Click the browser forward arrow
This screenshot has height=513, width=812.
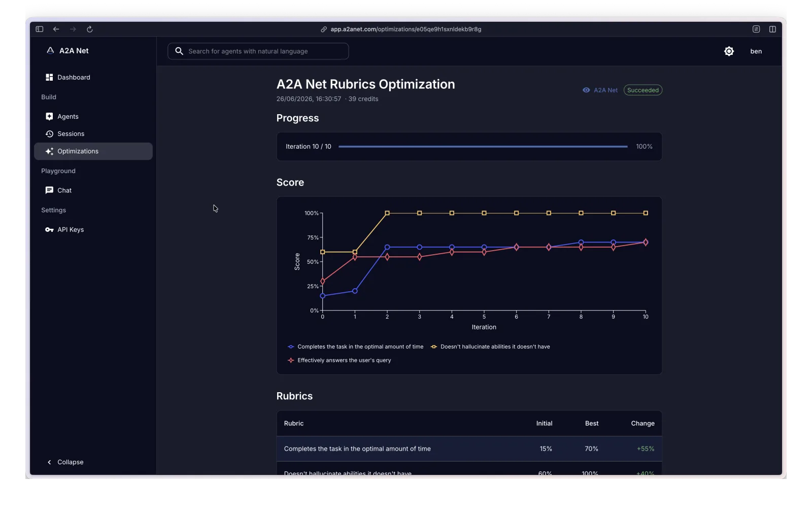tap(73, 29)
